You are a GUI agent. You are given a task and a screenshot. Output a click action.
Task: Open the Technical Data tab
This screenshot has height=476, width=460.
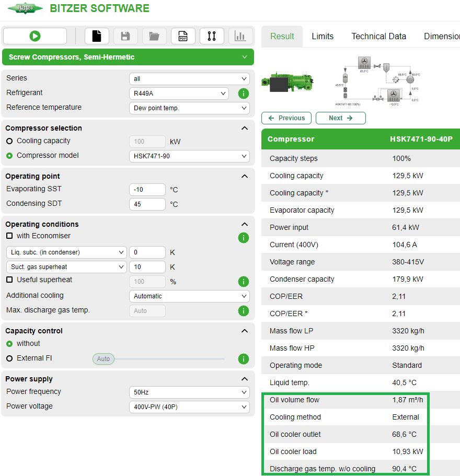378,36
